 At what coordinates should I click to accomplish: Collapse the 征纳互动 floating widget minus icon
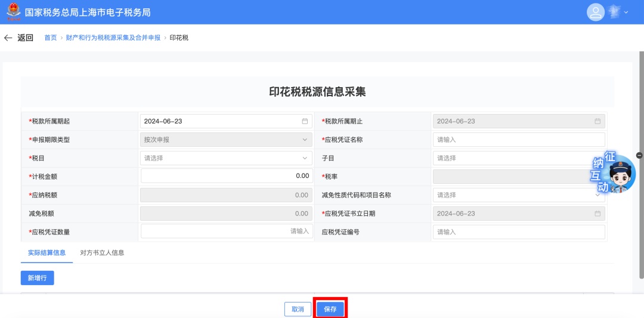click(639, 155)
